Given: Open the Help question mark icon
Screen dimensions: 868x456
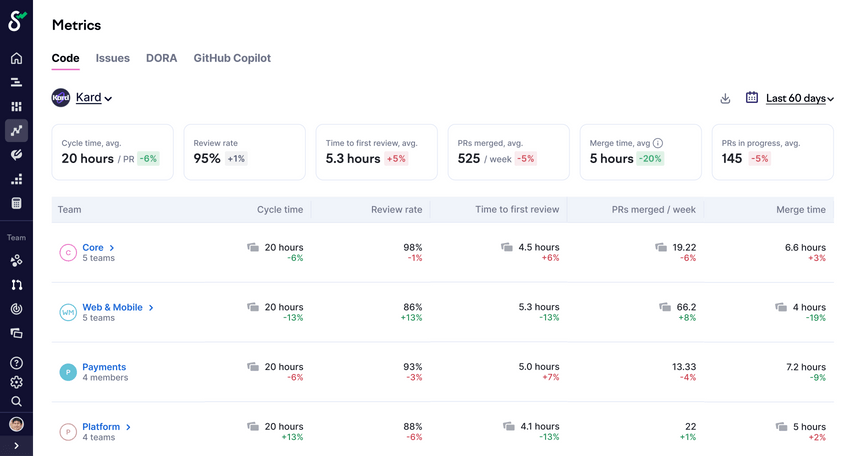Looking at the screenshot, I should pos(17,363).
